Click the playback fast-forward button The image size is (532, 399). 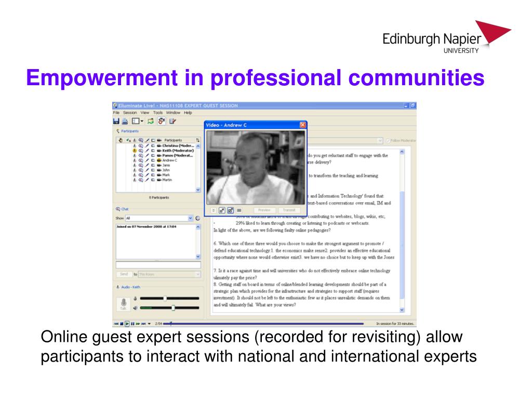tap(138, 324)
